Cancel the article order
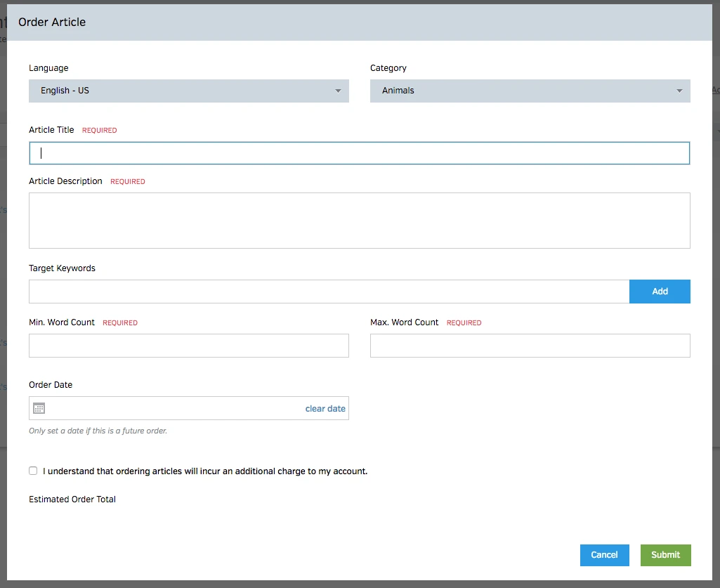The width and height of the screenshot is (720, 588). click(604, 555)
